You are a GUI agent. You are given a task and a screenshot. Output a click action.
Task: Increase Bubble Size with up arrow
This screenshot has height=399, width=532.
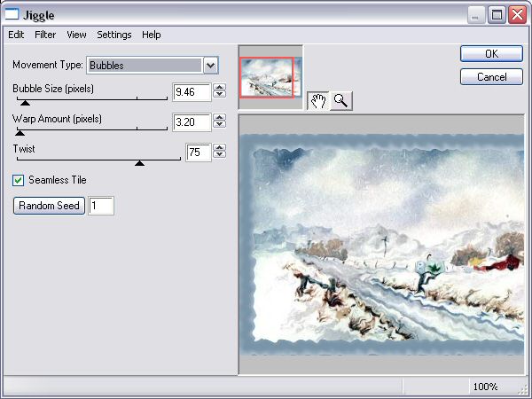[x=220, y=87]
